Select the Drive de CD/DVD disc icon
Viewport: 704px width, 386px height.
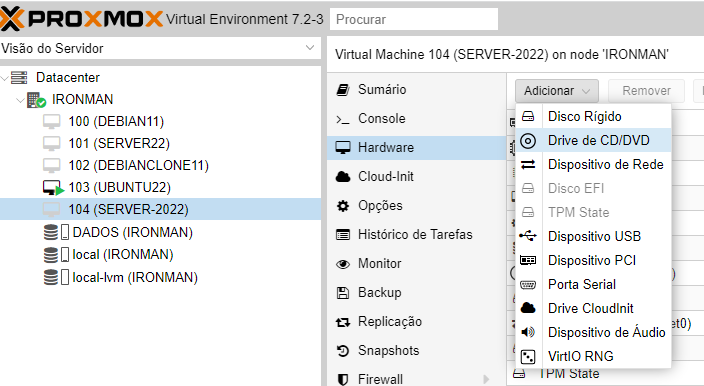click(x=528, y=141)
